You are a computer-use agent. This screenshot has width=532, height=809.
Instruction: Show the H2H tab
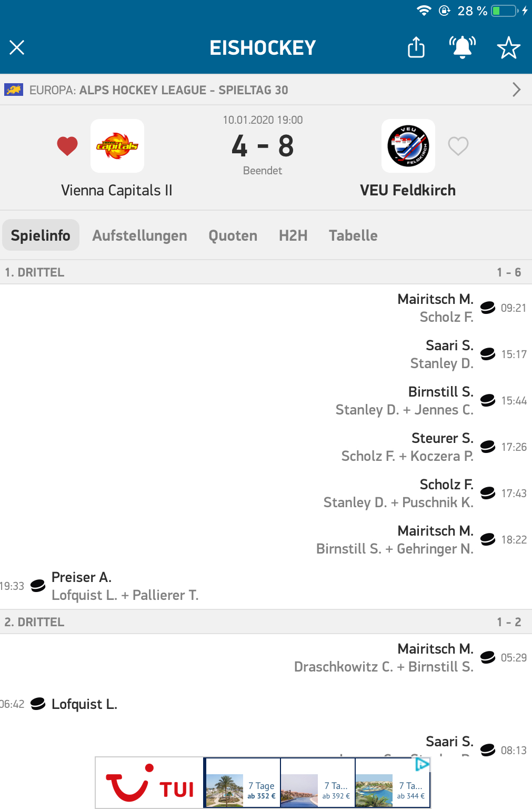point(293,235)
